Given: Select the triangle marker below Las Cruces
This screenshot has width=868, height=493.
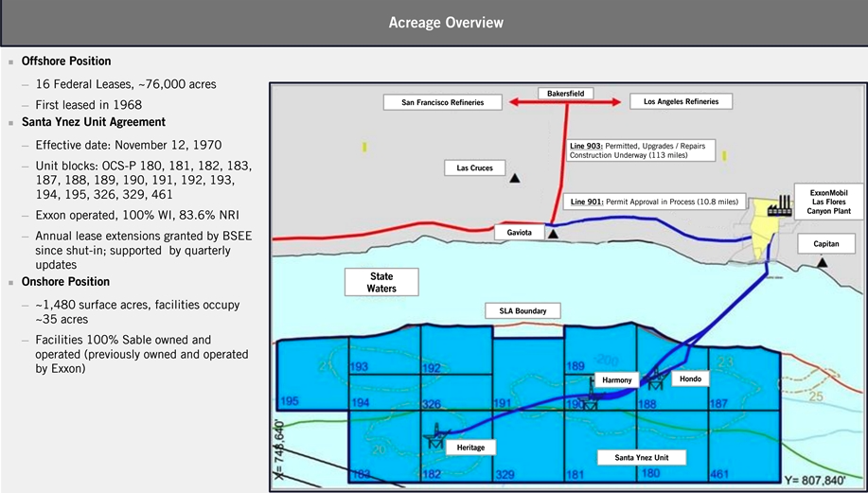Looking at the screenshot, I should [x=513, y=178].
